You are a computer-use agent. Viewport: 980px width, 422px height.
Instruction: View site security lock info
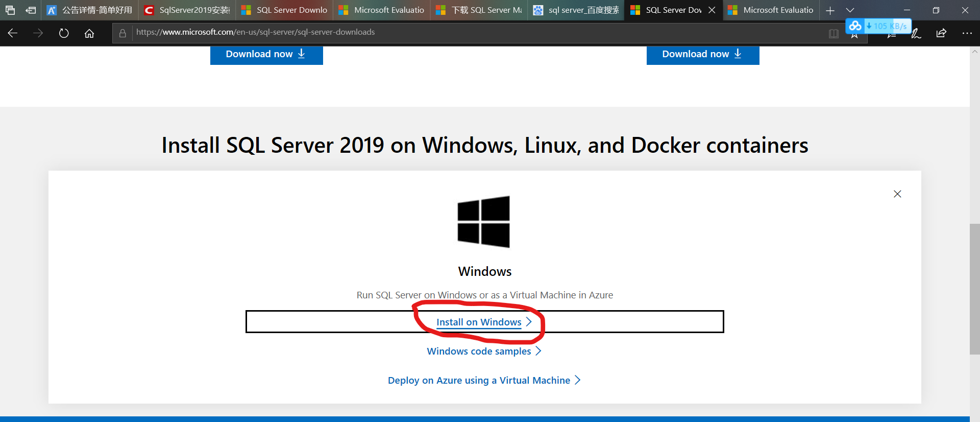pos(122,33)
